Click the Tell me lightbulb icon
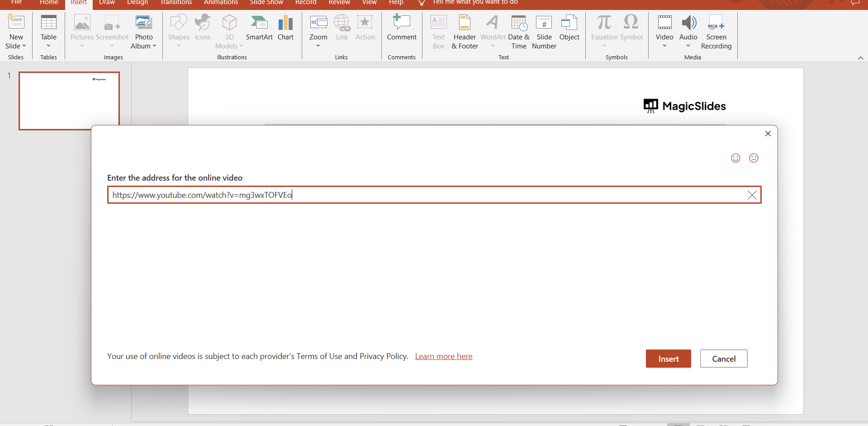This screenshot has width=868, height=426. (422, 3)
